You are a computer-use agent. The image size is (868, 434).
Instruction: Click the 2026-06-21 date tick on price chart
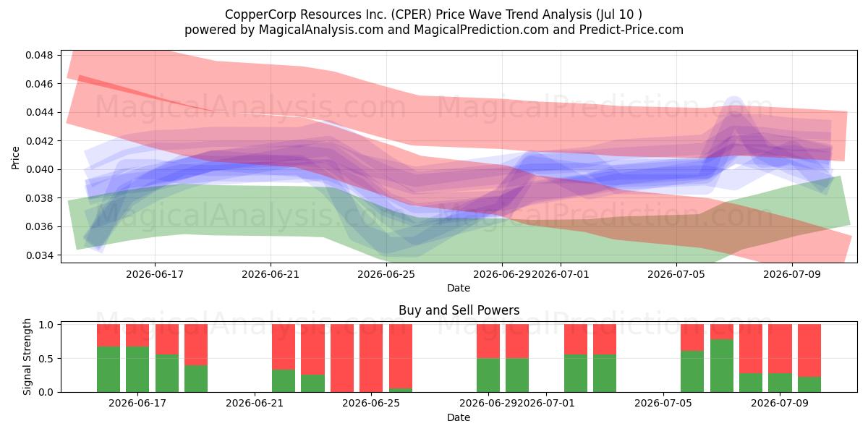[271, 274]
